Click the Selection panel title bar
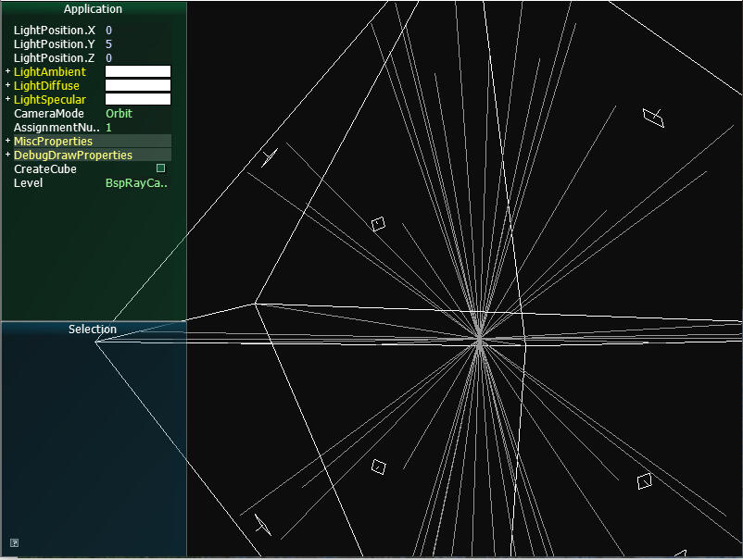Viewport: 743px width, 560px height. [x=93, y=330]
